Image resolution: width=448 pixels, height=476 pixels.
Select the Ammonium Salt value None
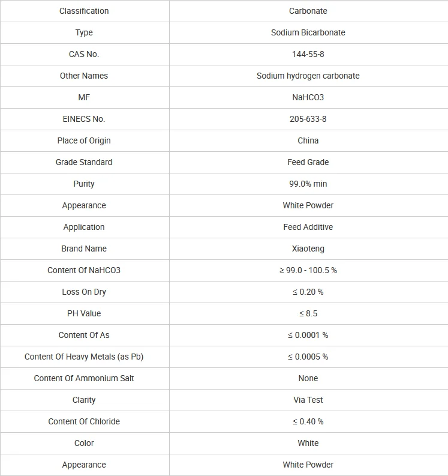pyautogui.click(x=308, y=378)
